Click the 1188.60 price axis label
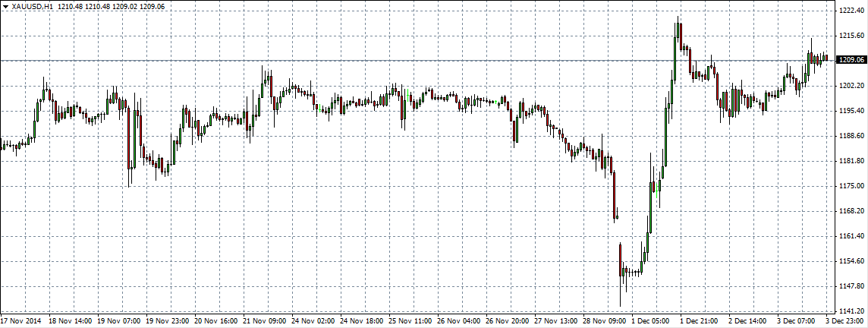 tap(851, 136)
